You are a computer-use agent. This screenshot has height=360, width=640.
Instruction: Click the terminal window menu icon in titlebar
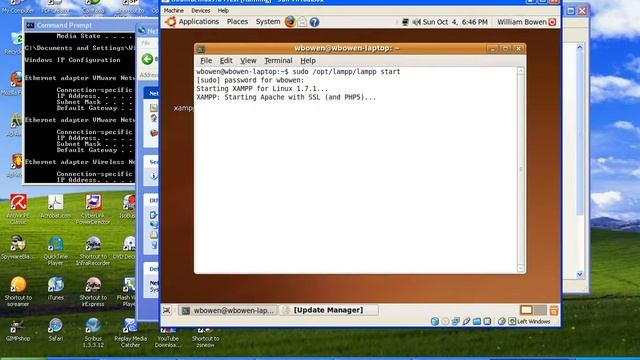point(201,49)
